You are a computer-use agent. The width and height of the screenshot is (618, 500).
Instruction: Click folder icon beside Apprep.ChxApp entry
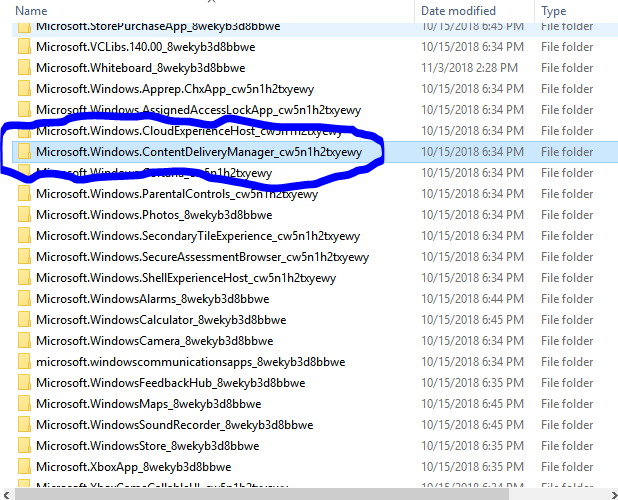click(x=24, y=89)
